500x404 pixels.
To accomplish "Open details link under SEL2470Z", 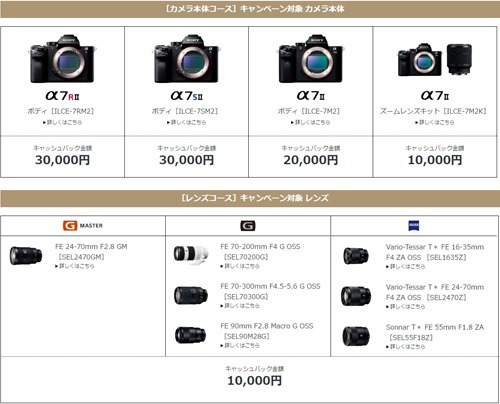I will pos(406,306).
